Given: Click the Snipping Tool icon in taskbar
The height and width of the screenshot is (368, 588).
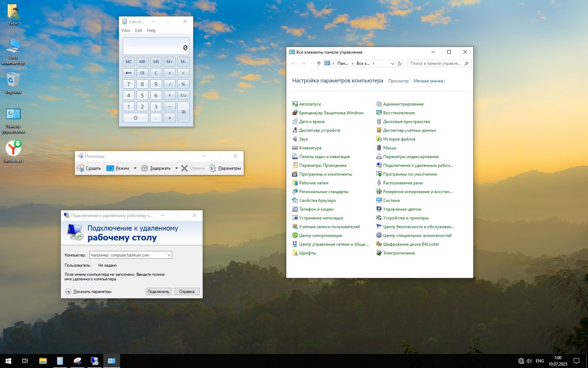Looking at the screenshot, I should point(77,361).
